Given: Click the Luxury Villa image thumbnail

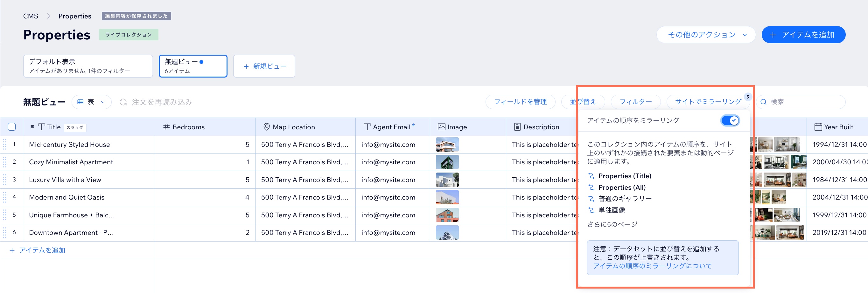Looking at the screenshot, I should point(447,180).
